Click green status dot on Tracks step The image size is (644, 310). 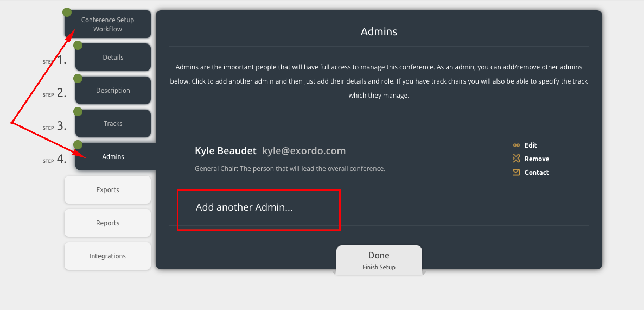tap(78, 112)
